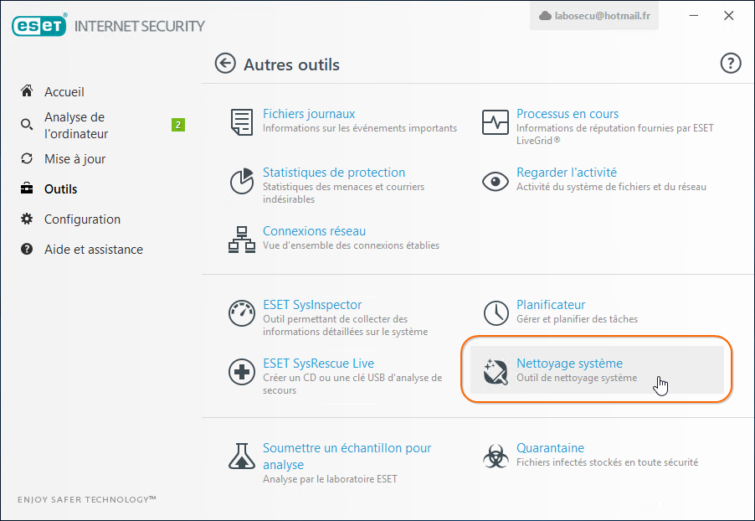Viewport: 755px width, 521px height.
Task: Click the text 'Gérer et planifier des tâches'
Action: click(x=577, y=319)
